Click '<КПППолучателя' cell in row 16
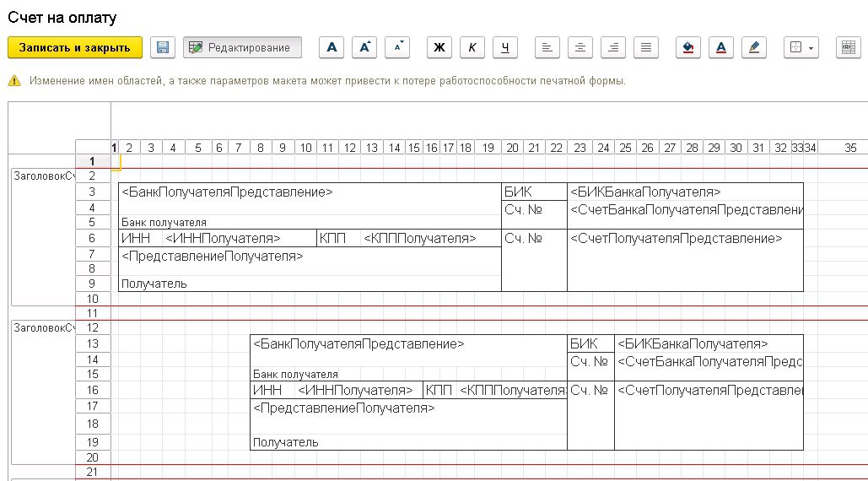Viewport: 868px width, 481px height. pyautogui.click(x=513, y=390)
